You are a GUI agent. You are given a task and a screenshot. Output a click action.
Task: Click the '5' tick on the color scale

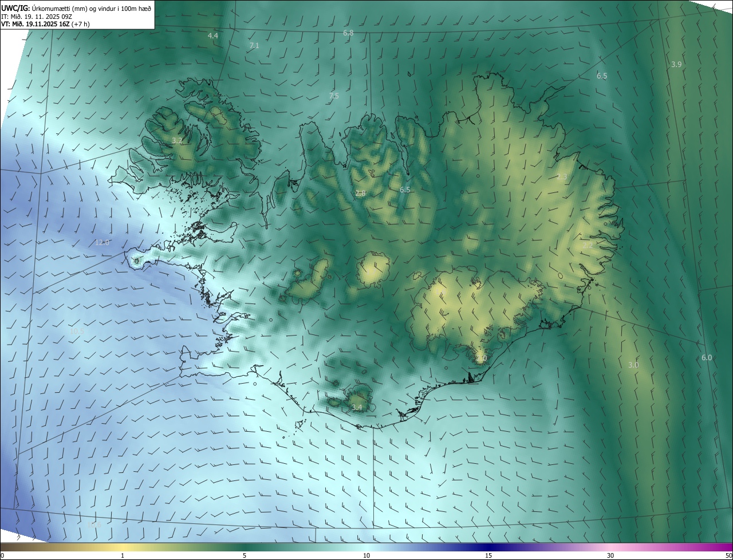pos(245,556)
